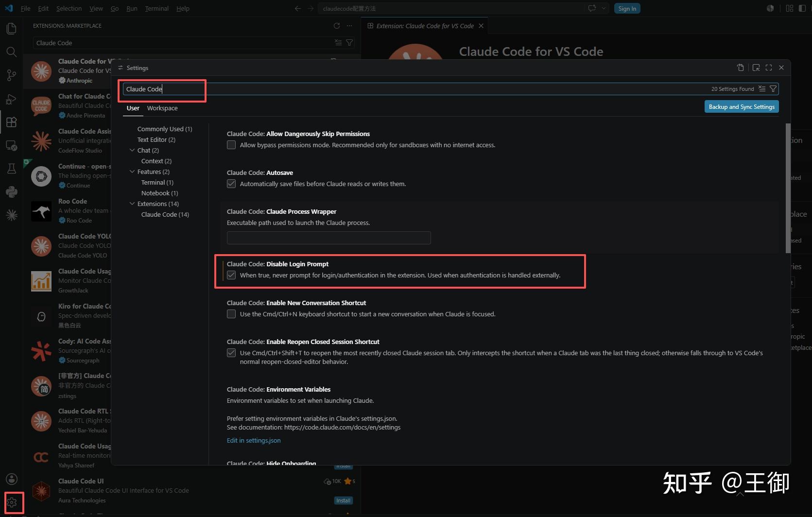
Task: Open the Extensions view icon
Action: 12,122
